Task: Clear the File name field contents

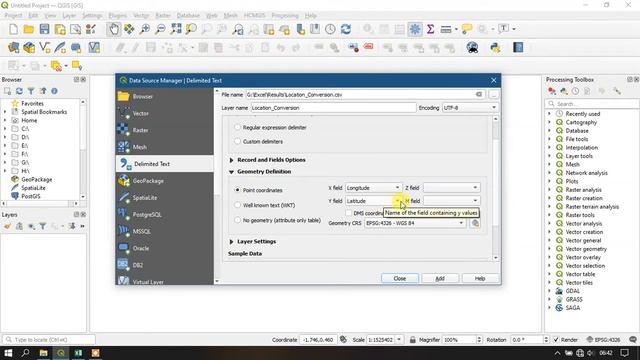Action: pyautogui.click(x=479, y=95)
